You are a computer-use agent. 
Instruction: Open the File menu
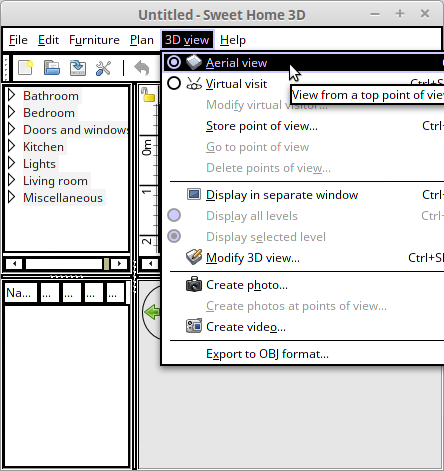click(x=18, y=40)
